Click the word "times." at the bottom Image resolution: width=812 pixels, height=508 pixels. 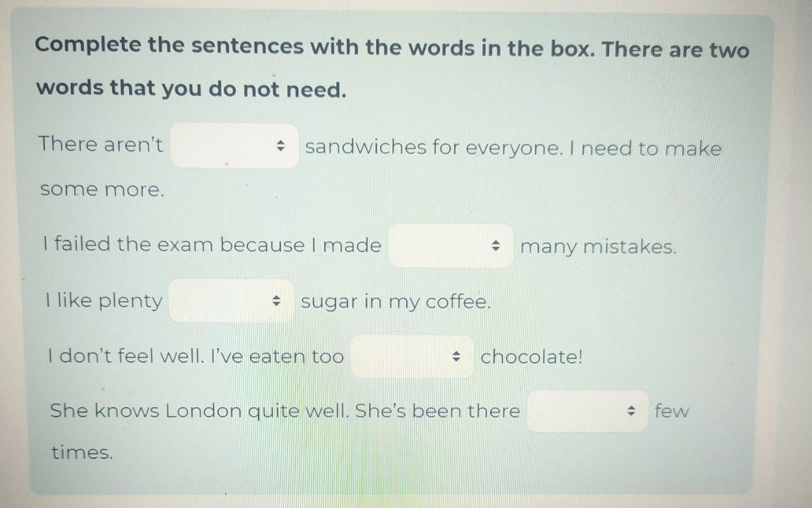[x=82, y=453]
